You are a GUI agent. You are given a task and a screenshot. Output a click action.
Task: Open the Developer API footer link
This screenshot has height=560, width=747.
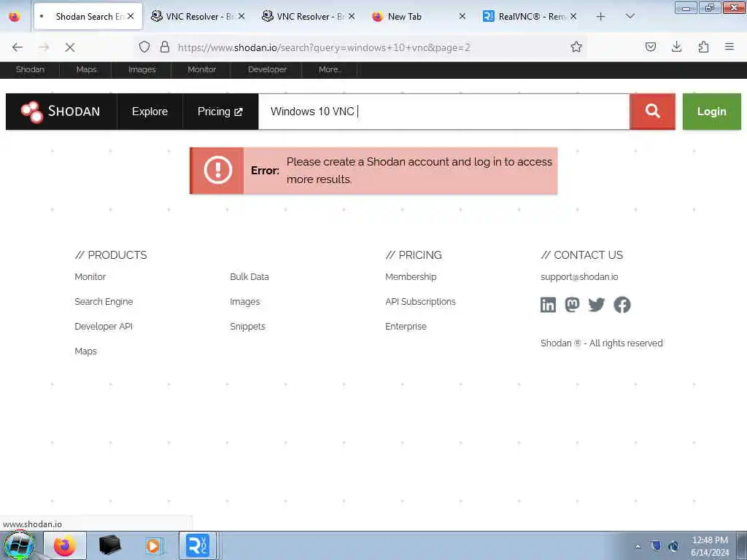point(104,326)
